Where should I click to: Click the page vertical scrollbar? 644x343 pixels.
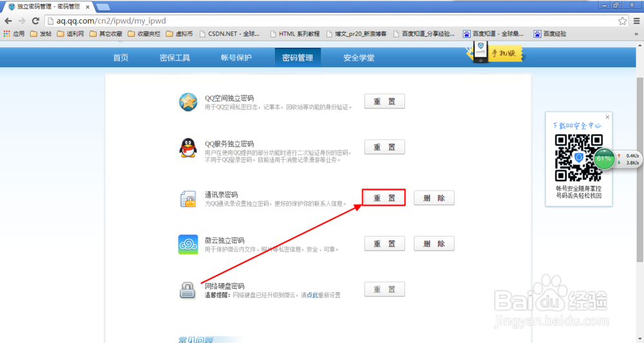click(640, 169)
